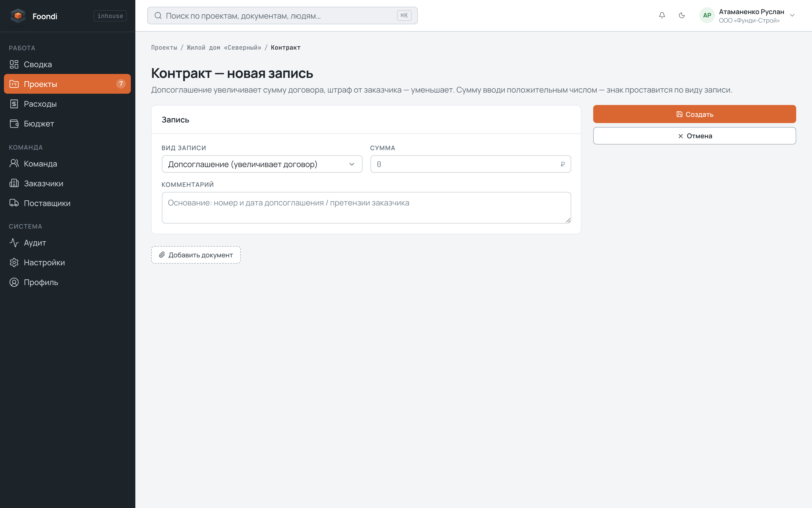Open the Вид записи dropdown
Image resolution: width=812 pixels, height=508 pixels.
click(262, 164)
